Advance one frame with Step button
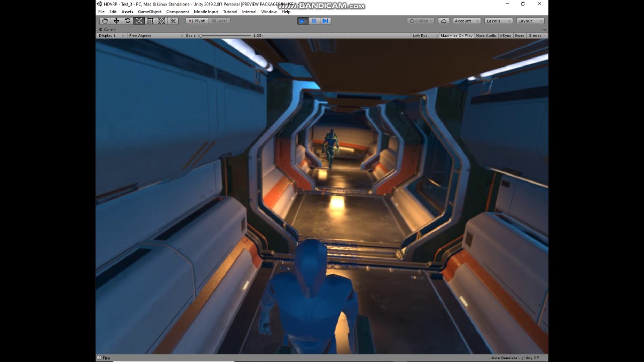The width and height of the screenshot is (644, 362). [325, 21]
